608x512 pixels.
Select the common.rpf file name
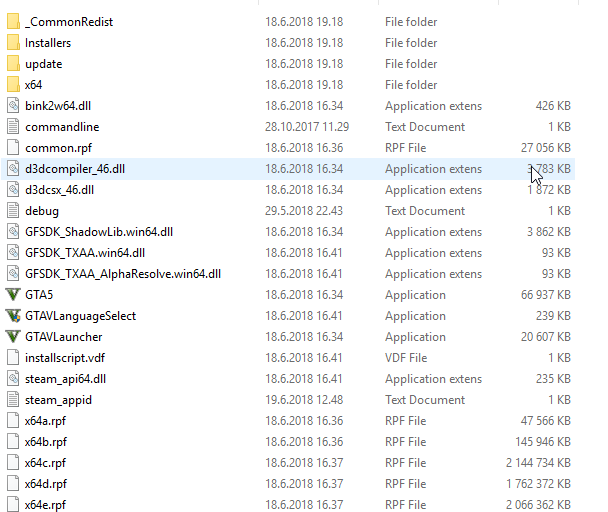click(59, 148)
